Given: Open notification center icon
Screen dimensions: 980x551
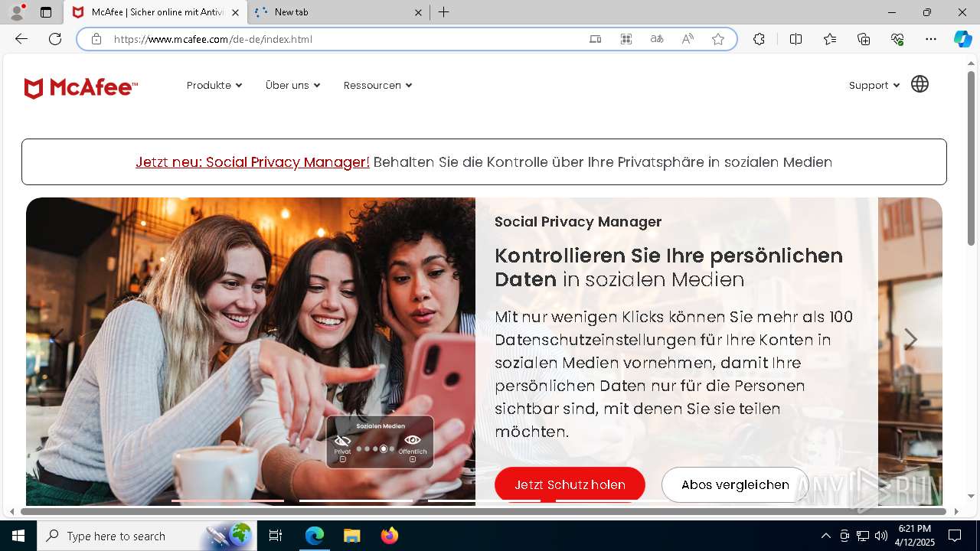Looking at the screenshot, I should 955,536.
